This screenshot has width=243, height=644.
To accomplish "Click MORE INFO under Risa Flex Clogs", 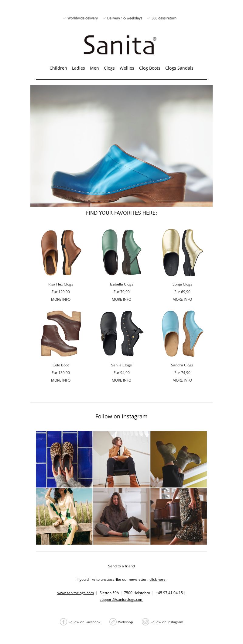I will click(61, 299).
